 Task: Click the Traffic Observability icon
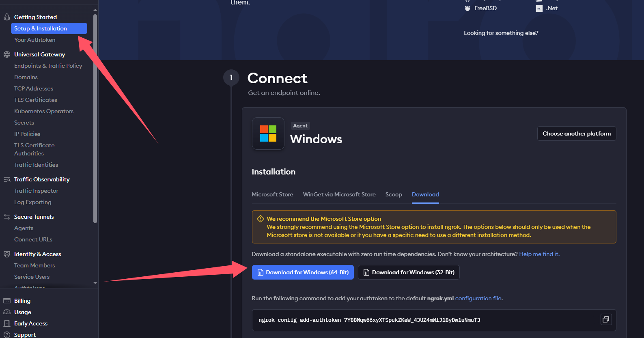coord(7,179)
